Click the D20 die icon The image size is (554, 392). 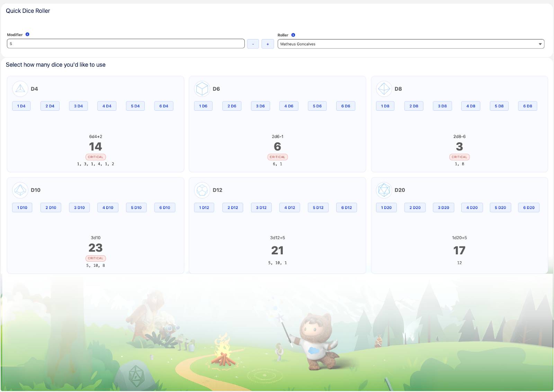click(x=384, y=190)
